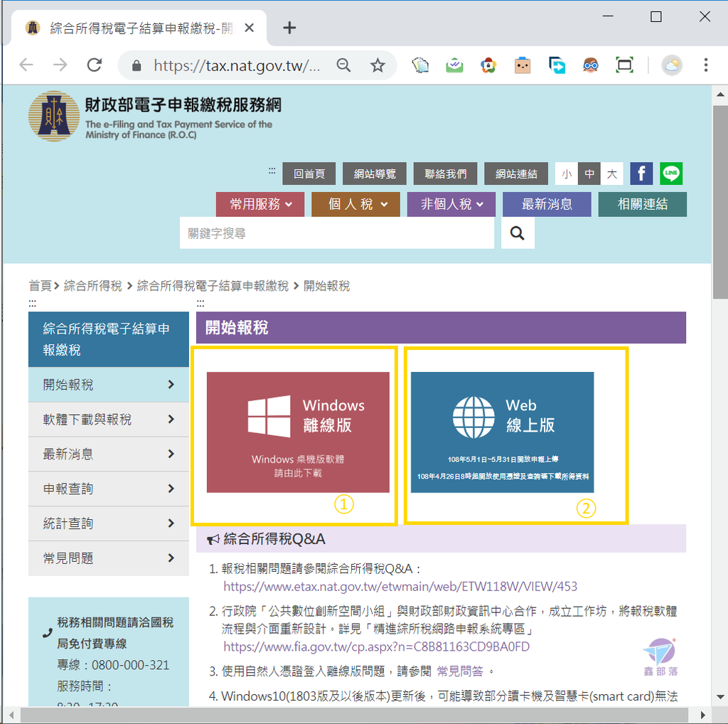Screen dimensions: 728x724
Task: Click the vertical scrollbar thumb
Action: [720, 202]
